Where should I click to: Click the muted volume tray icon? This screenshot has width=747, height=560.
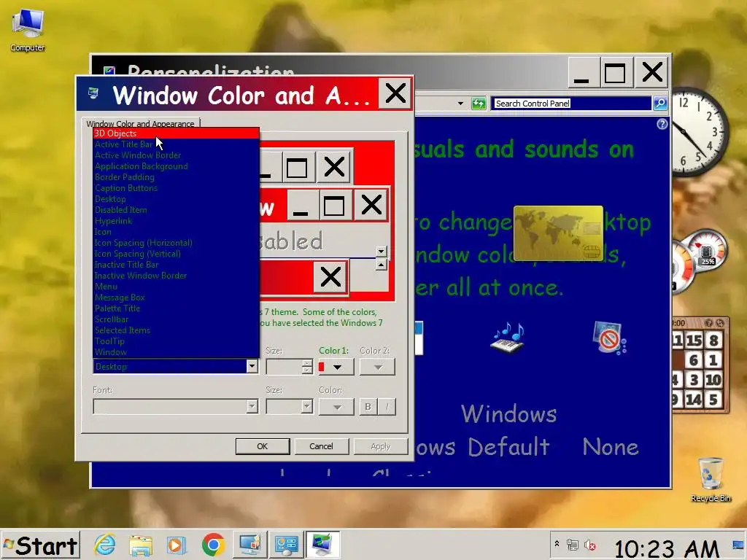[589, 545]
